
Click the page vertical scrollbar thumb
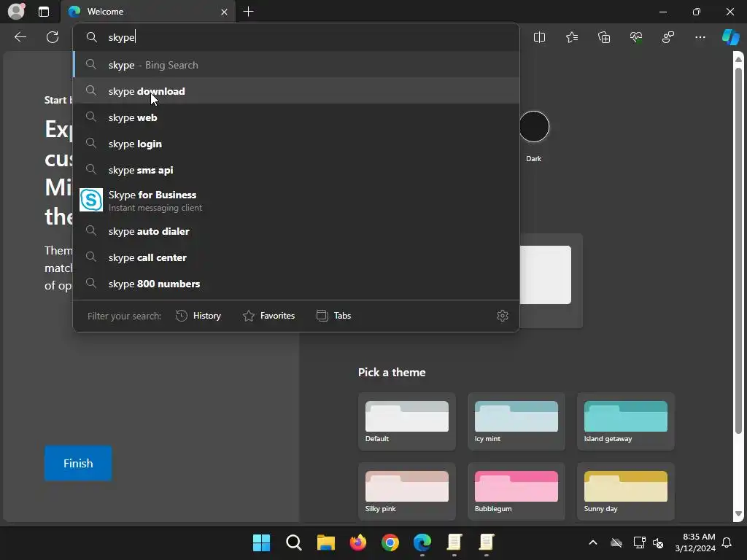738,250
